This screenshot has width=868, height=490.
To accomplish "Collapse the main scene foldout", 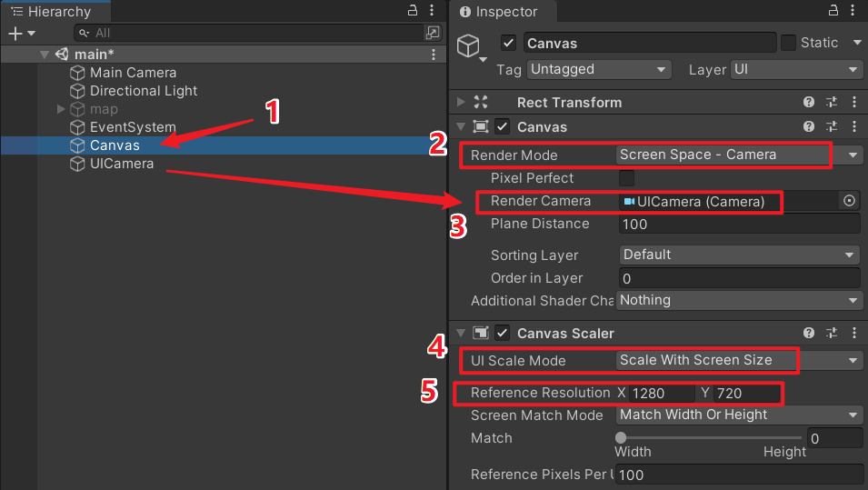I will pos(45,55).
